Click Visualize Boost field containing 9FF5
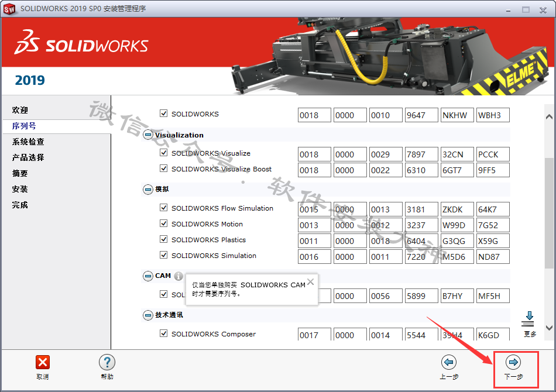556x392 pixels. click(x=493, y=170)
